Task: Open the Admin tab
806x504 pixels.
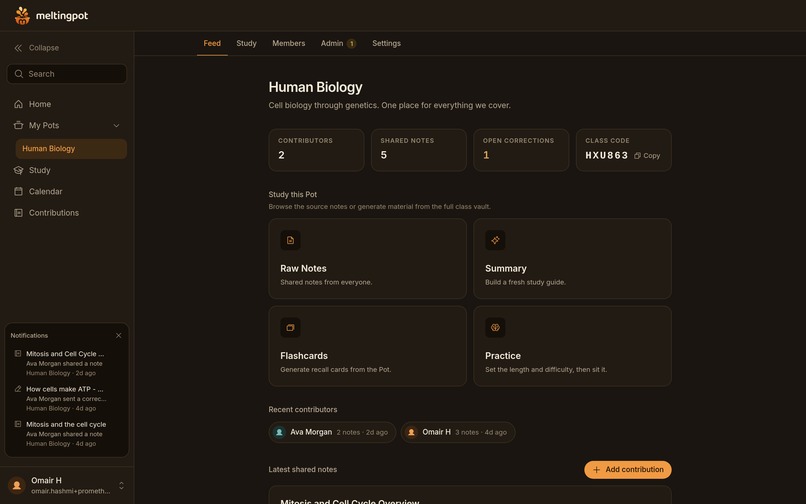Action: tap(338, 44)
